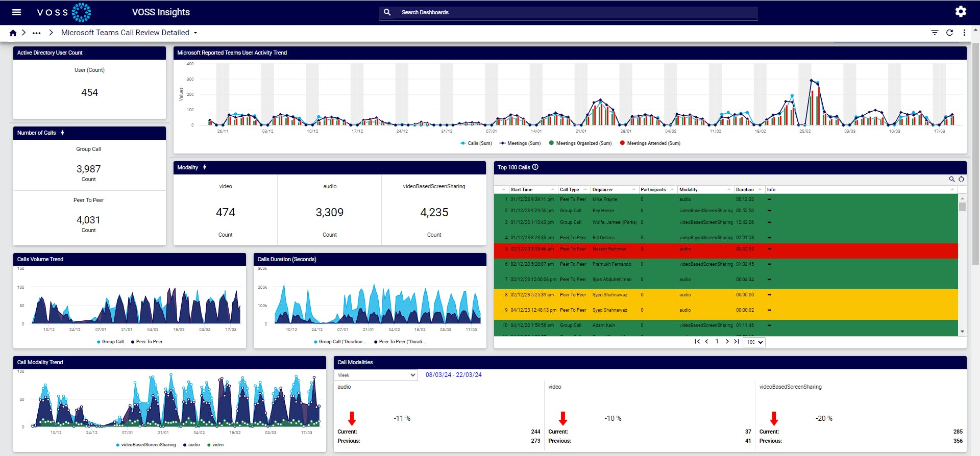Toggle Peer To Peer duration legend series
Viewport: 980px width, 456px height.
click(400, 342)
